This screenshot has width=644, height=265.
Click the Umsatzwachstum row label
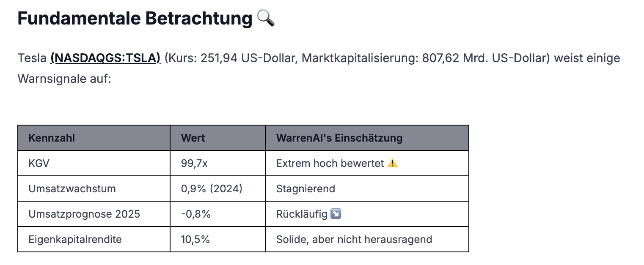pos(94,189)
